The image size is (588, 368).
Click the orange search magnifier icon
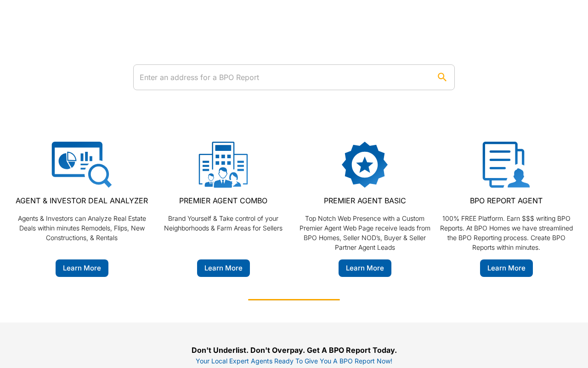coord(442,77)
